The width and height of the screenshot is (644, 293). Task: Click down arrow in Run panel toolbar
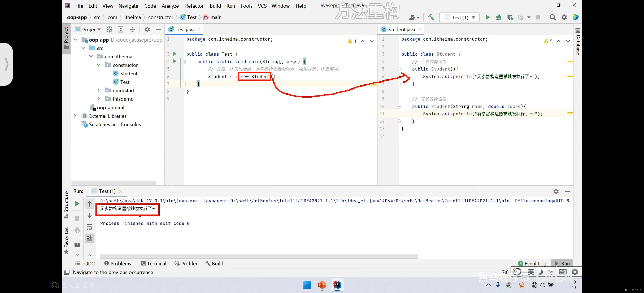tap(89, 215)
